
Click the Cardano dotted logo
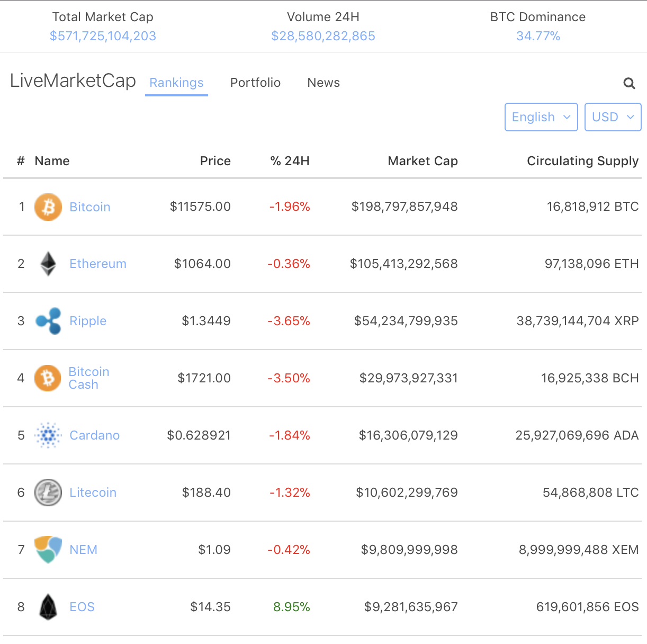point(48,435)
